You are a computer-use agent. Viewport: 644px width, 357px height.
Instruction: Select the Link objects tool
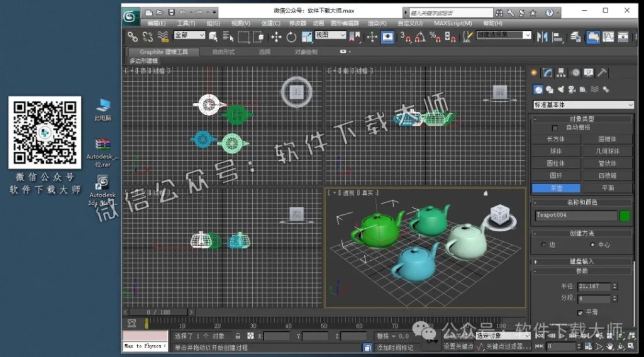coord(132,37)
